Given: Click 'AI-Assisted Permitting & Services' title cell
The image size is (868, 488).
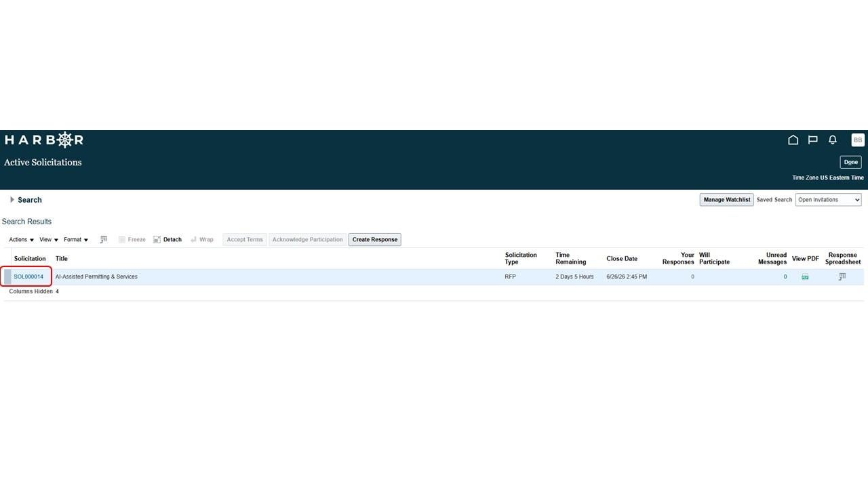Looking at the screenshot, I should coord(96,277).
